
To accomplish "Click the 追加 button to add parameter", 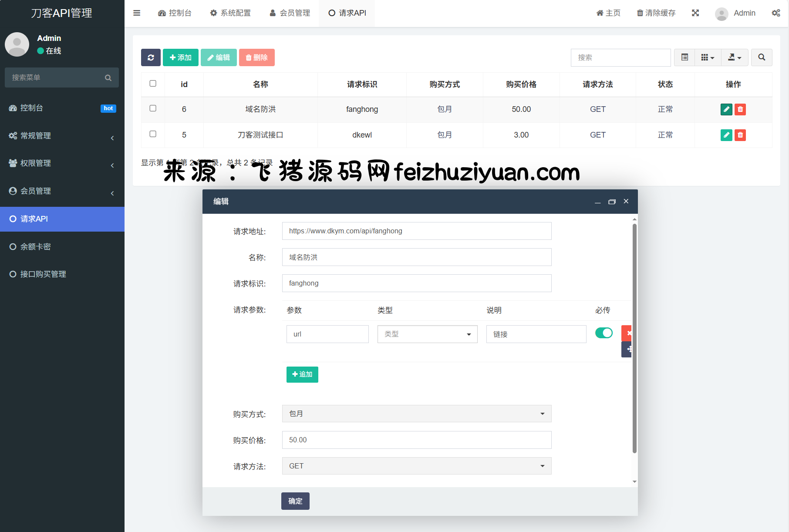I will coord(302,374).
